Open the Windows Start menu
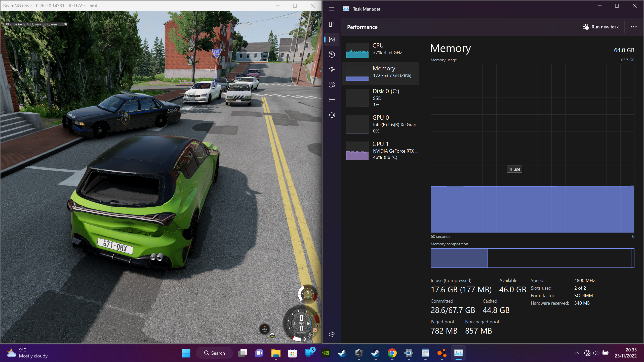 (186, 353)
